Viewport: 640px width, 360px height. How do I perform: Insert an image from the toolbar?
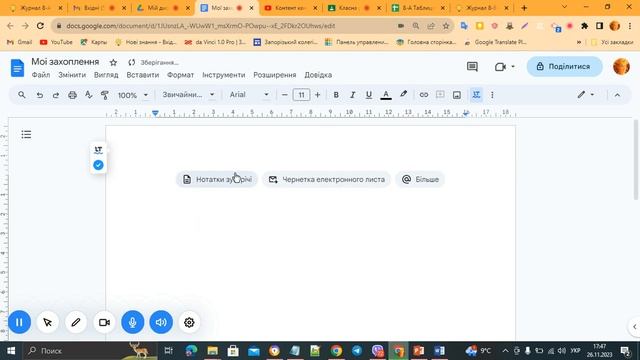click(x=457, y=95)
